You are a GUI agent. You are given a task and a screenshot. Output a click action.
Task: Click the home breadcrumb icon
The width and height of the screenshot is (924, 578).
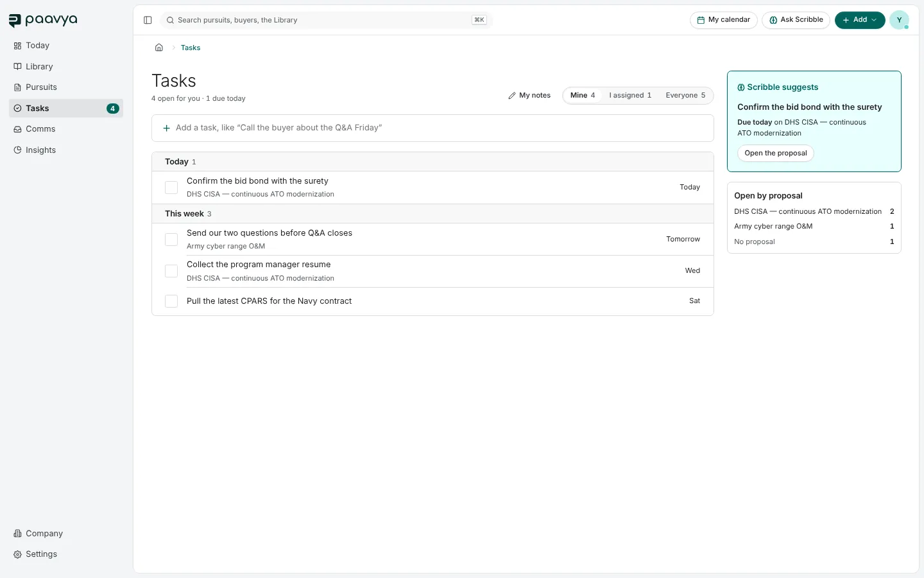[x=159, y=48]
